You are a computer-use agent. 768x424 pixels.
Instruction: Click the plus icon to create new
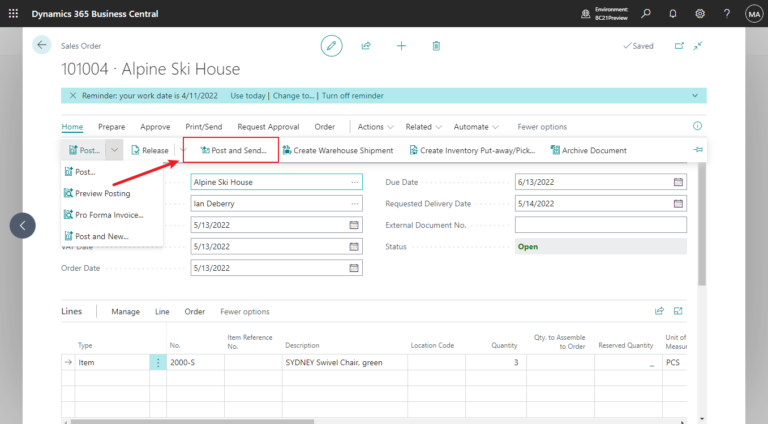click(x=401, y=45)
